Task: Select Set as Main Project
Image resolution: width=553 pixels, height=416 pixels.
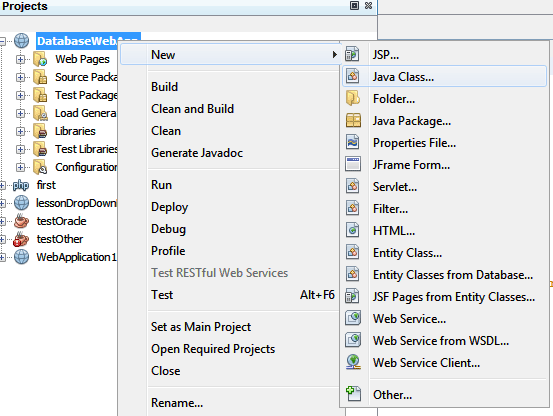Action: 201,327
